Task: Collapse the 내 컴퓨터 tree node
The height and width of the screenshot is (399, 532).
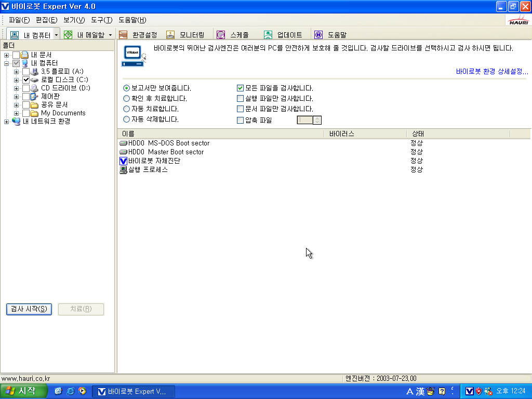Action: tap(6, 63)
